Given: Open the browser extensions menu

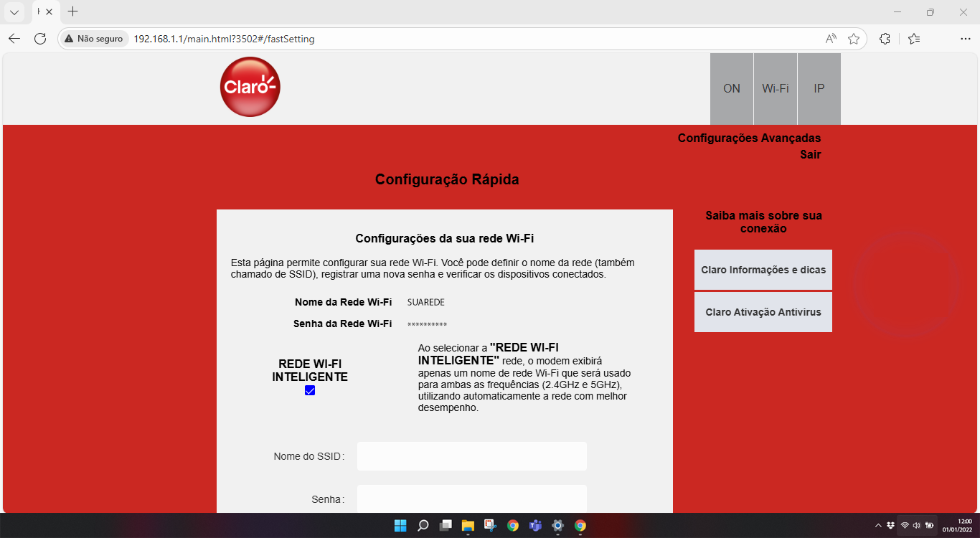Looking at the screenshot, I should (885, 39).
